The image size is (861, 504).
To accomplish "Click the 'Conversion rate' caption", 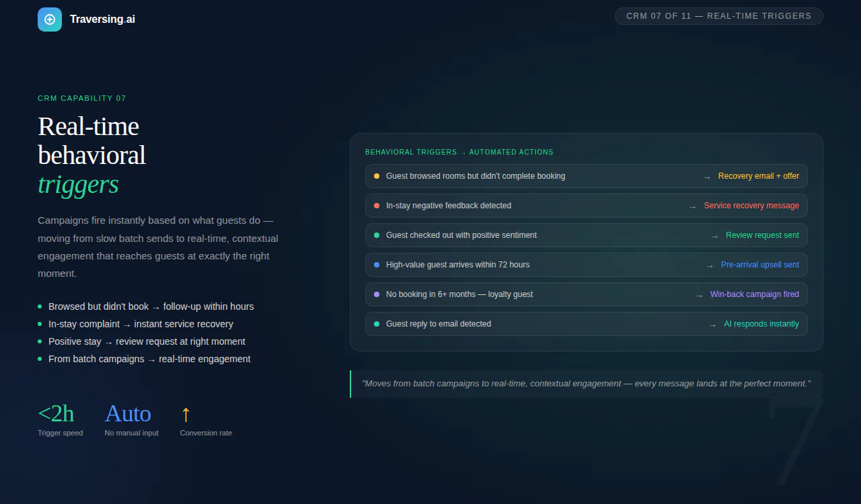I will [x=206, y=433].
